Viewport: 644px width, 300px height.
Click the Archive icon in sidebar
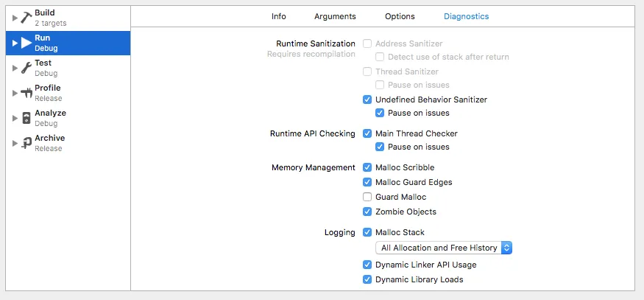[26, 143]
